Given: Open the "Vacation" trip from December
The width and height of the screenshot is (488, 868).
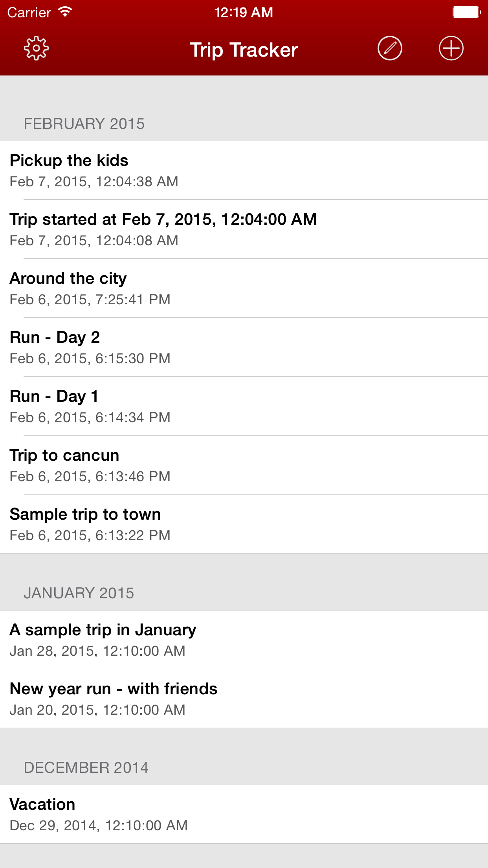Looking at the screenshot, I should click(x=244, y=814).
